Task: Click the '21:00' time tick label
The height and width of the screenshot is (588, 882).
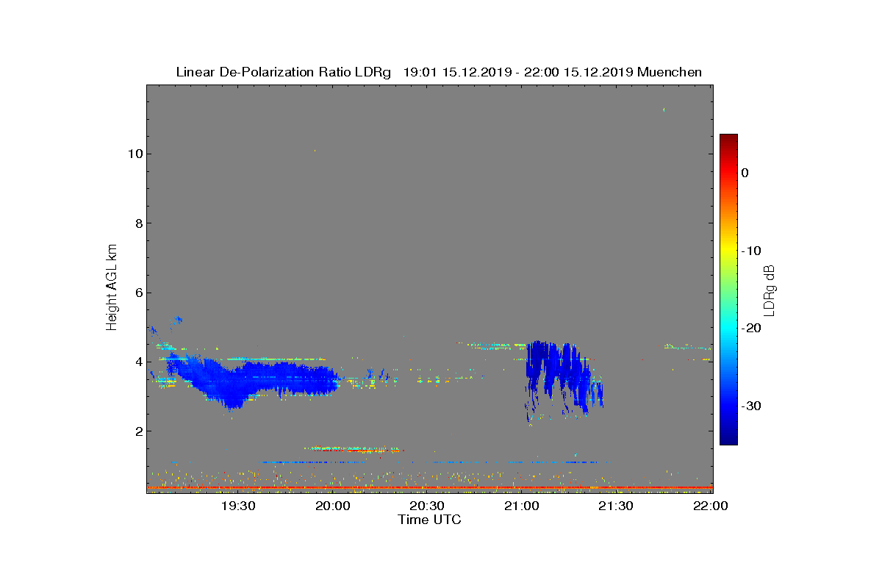Action: pyautogui.click(x=521, y=506)
